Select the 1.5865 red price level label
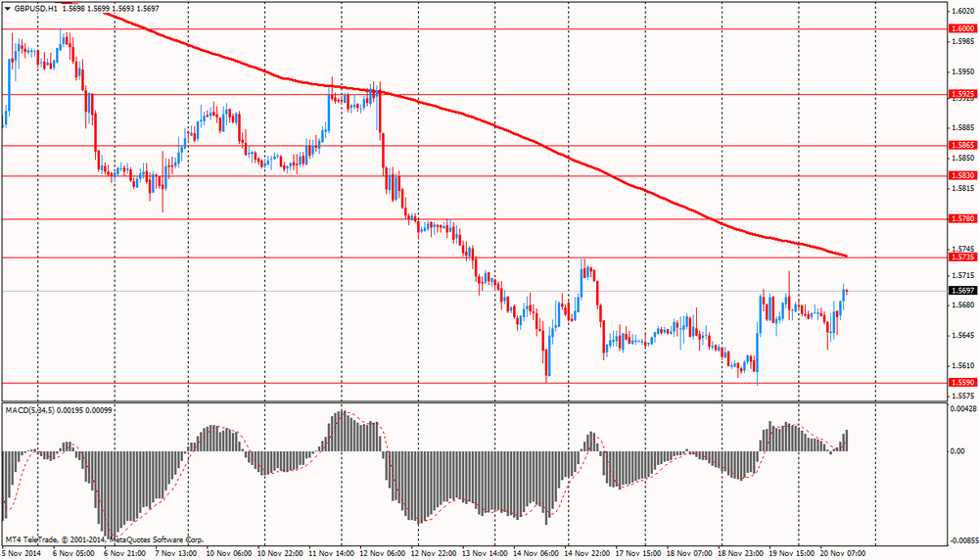 point(962,145)
